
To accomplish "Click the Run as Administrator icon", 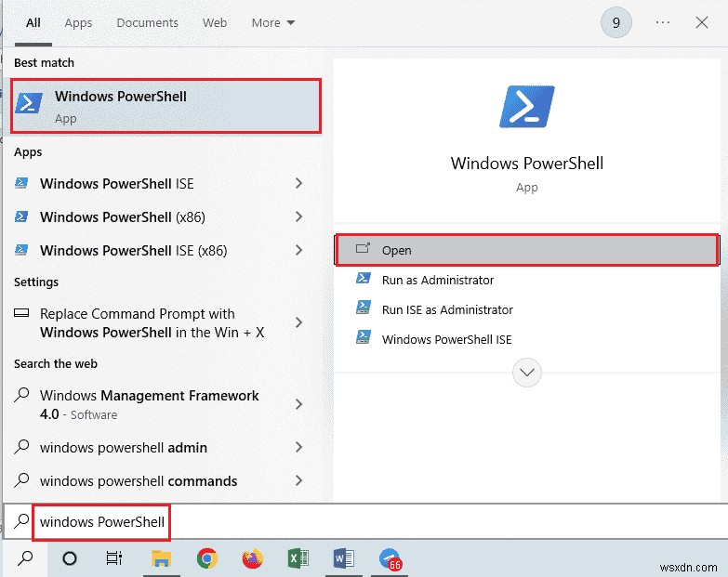I will tap(364, 279).
